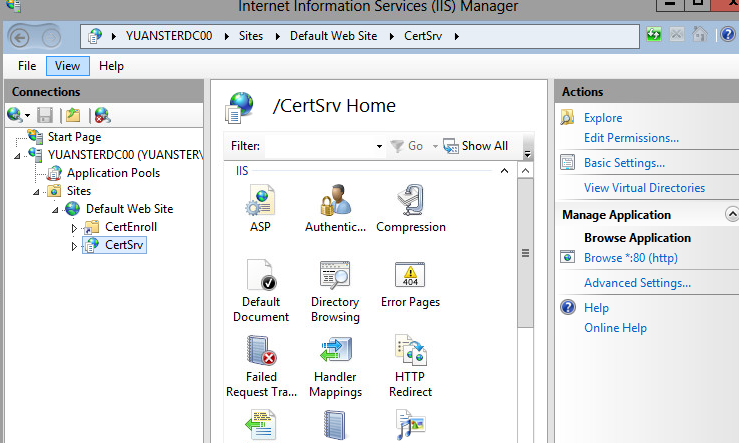Select Start Page in Connections tree
Screen dimensions: 739x443
(x=74, y=137)
